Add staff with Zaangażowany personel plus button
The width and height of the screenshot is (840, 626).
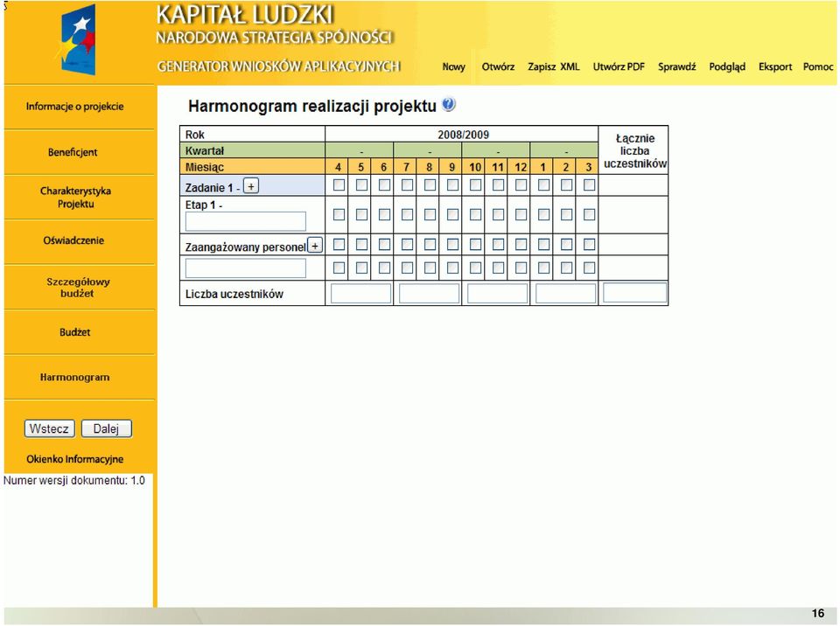(x=315, y=246)
